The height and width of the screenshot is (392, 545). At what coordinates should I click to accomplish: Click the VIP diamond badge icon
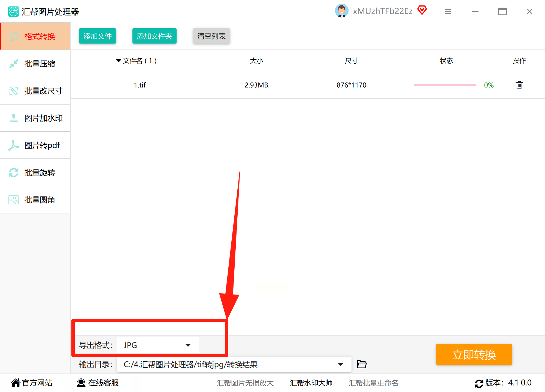[422, 10]
